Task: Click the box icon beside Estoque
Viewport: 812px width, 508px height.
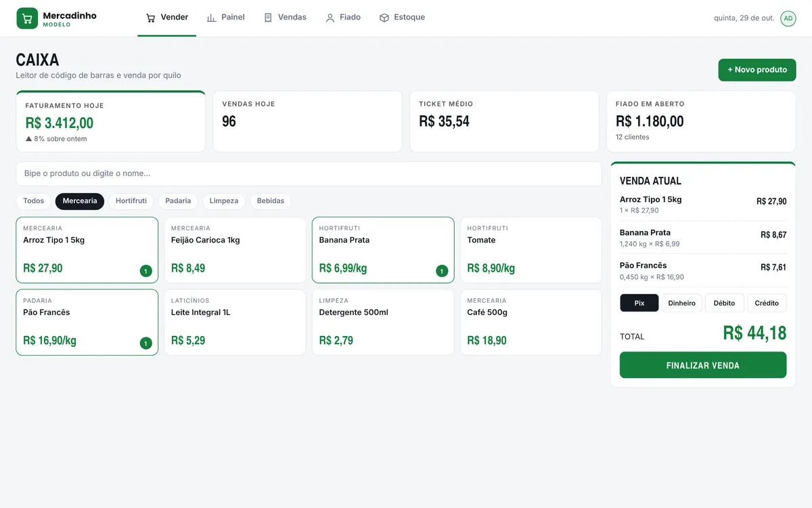Action: point(384,18)
